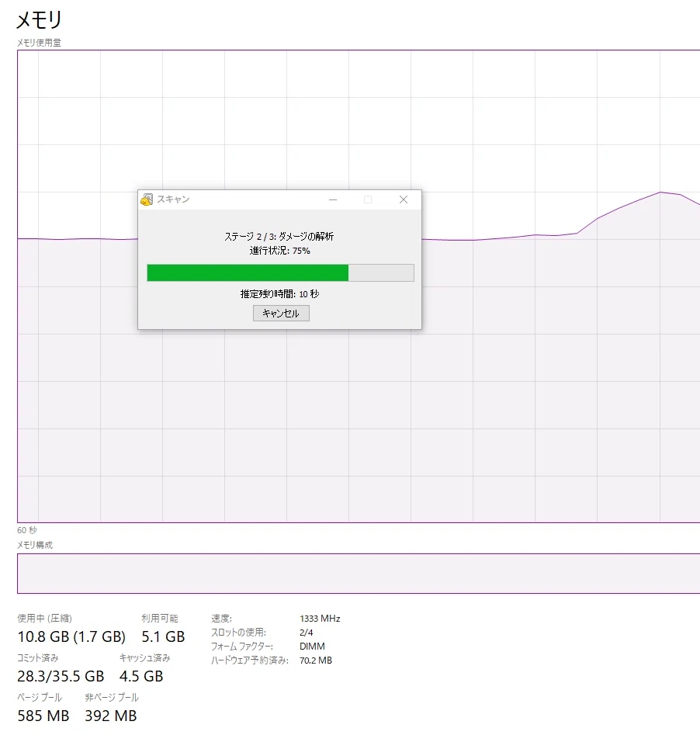Image resolution: width=700 pixels, height=749 pixels.
Task: Click the スキャン title bar text
Action: pos(173,199)
